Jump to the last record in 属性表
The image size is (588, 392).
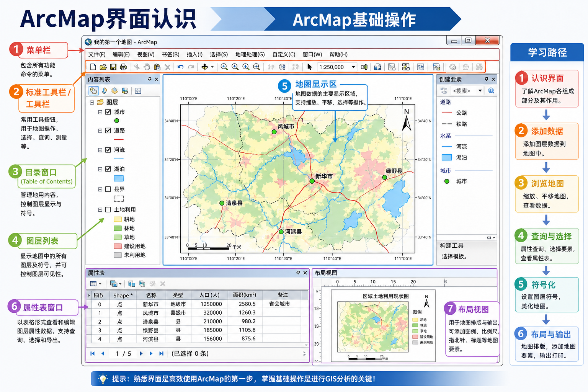[161, 354]
